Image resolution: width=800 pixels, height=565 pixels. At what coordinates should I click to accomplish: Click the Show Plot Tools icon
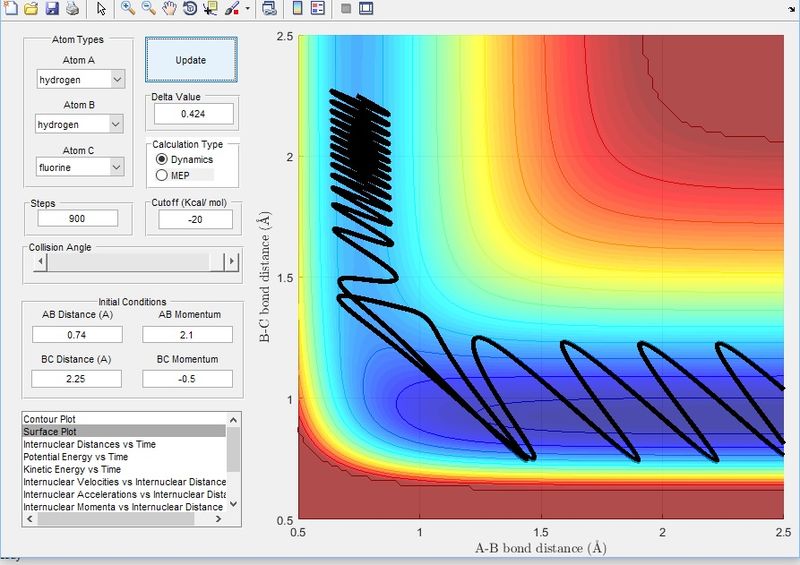[366, 8]
